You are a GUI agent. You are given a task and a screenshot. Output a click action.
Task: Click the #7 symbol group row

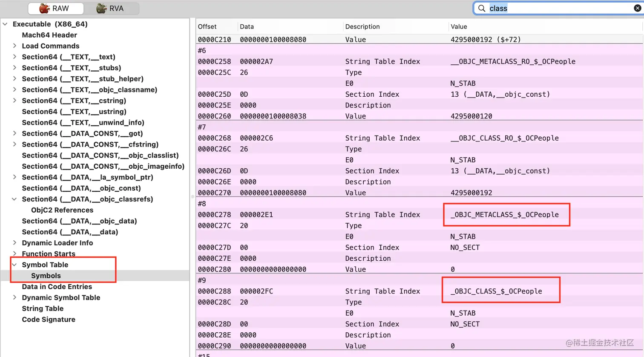pyautogui.click(x=420, y=127)
